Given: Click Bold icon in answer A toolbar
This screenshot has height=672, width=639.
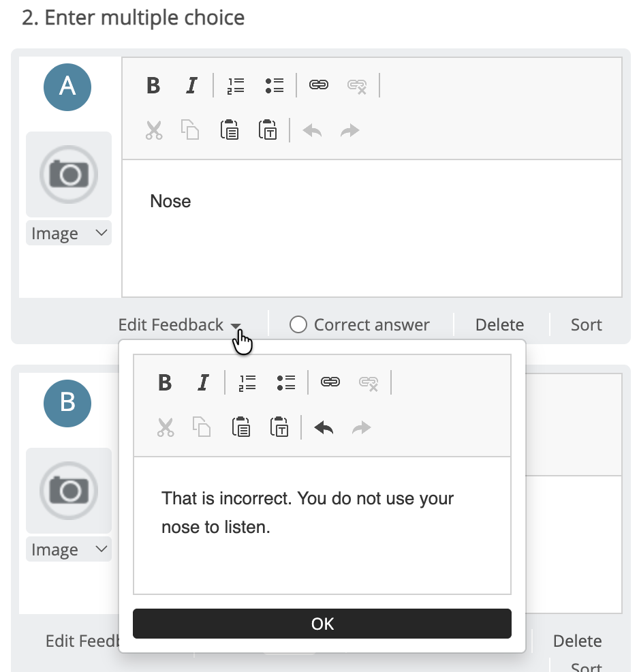Looking at the screenshot, I should tap(153, 85).
